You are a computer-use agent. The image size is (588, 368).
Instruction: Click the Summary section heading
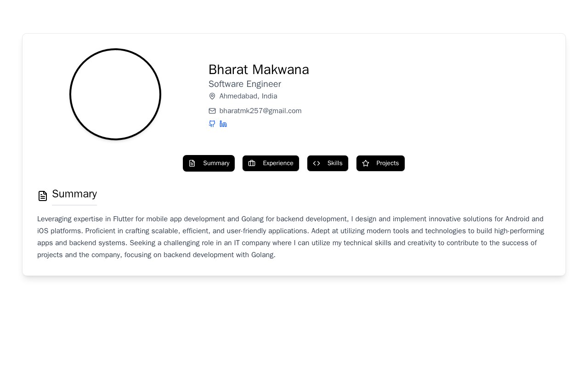coord(74,194)
